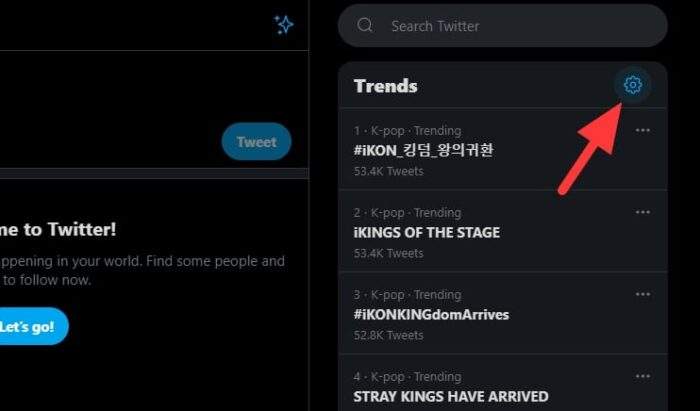Click the '2 · K-pop · Trending' label
Viewport: 700px width, 411px height.
[407, 213]
